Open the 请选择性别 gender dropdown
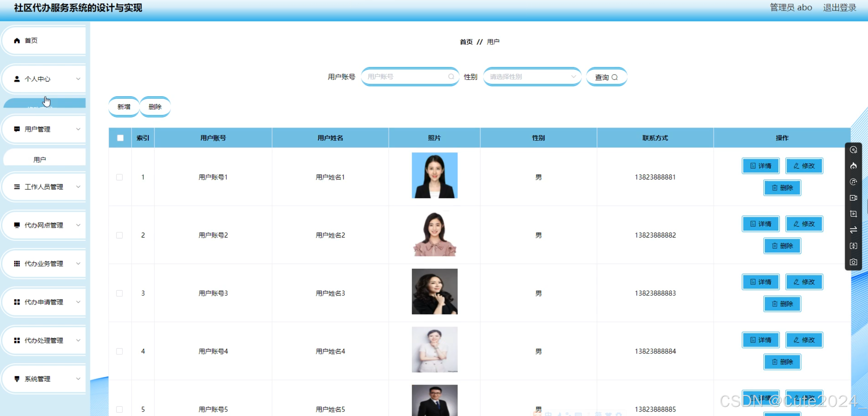 tap(532, 77)
